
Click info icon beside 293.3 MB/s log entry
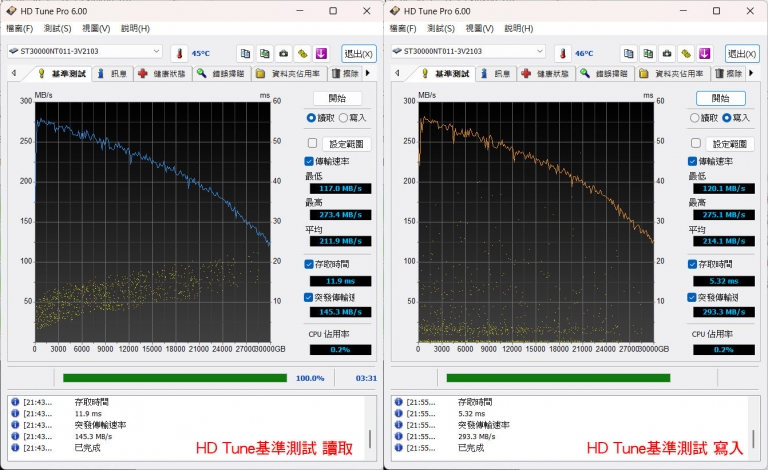[399, 436]
